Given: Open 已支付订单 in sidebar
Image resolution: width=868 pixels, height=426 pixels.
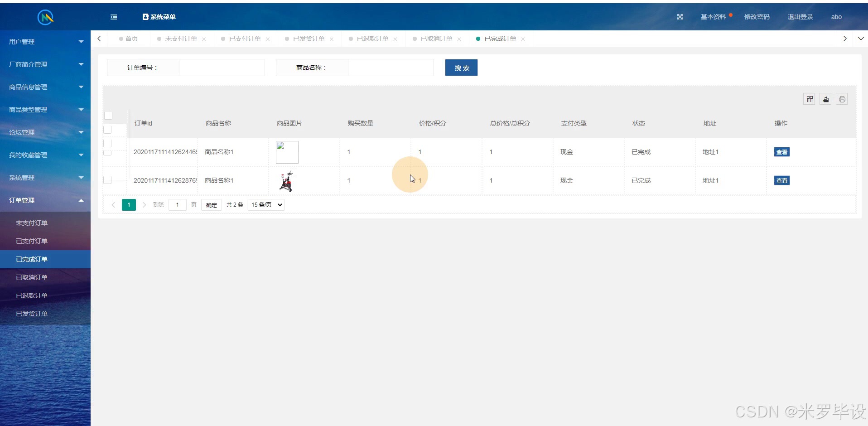Looking at the screenshot, I should (45, 241).
